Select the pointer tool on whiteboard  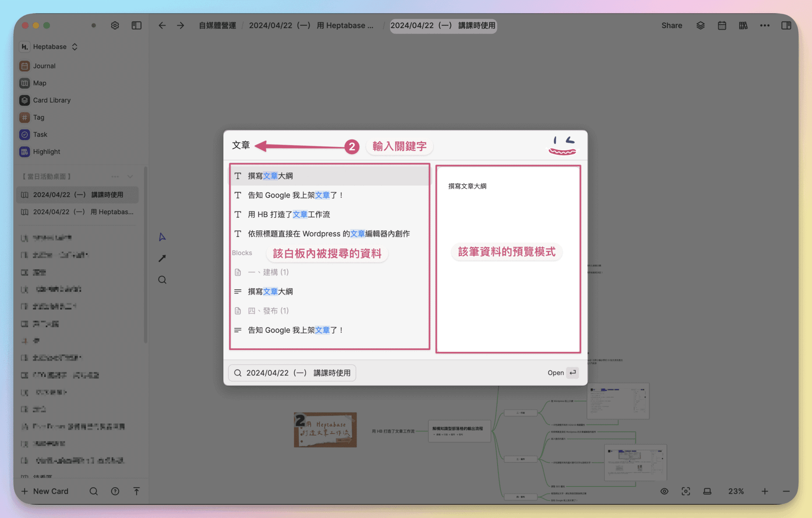pos(162,237)
